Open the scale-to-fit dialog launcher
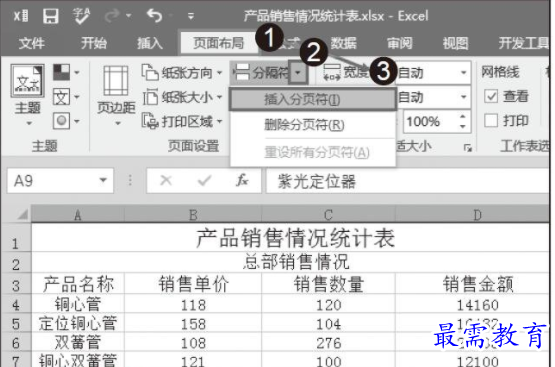 pyautogui.click(x=468, y=147)
